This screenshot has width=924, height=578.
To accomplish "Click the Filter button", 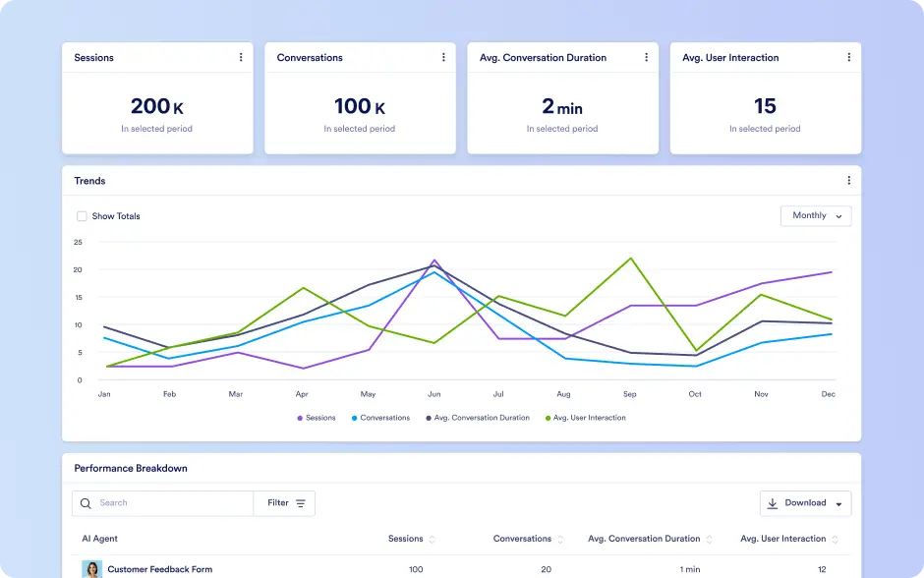I will (284, 503).
